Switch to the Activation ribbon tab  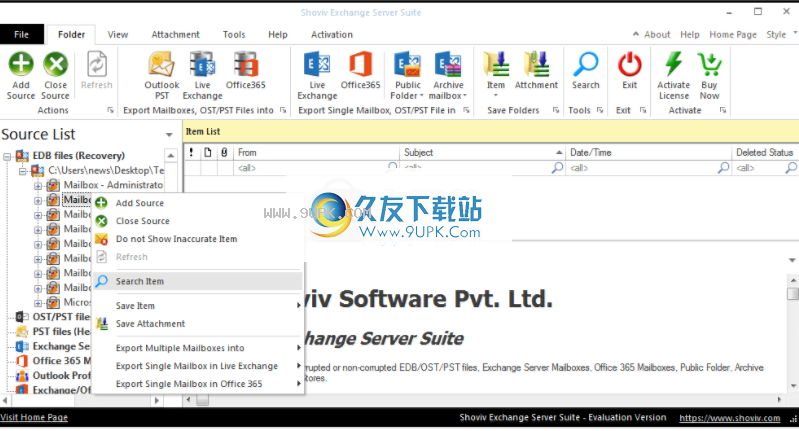point(332,34)
